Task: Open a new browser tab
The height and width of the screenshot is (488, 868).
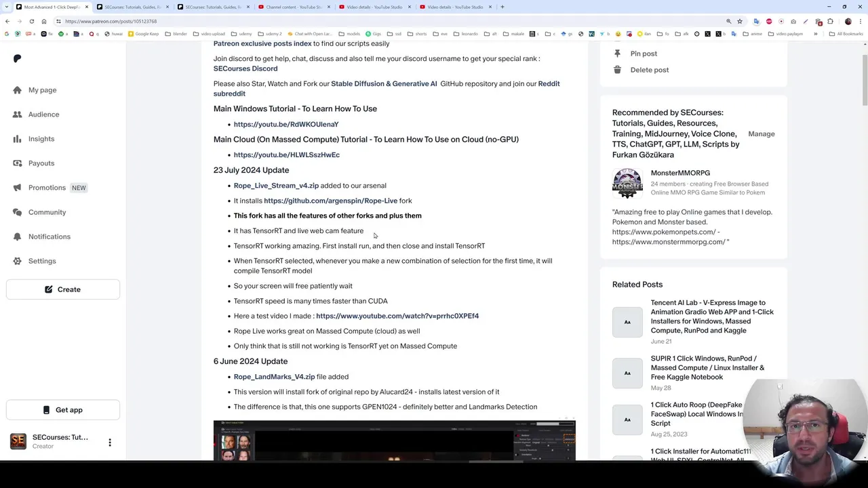Action: coord(502,7)
